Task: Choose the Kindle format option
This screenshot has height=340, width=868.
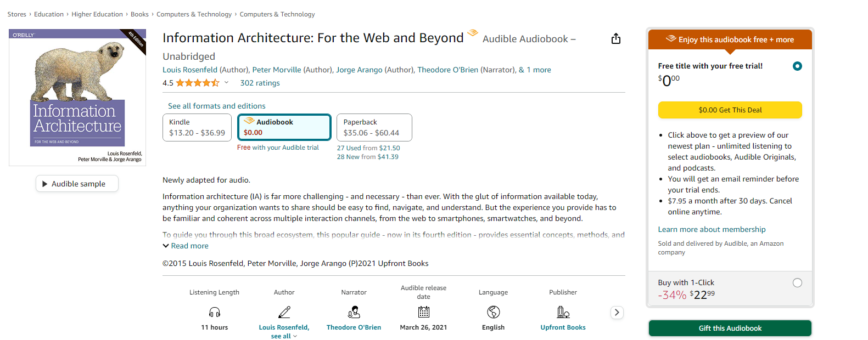Action: pyautogui.click(x=197, y=127)
